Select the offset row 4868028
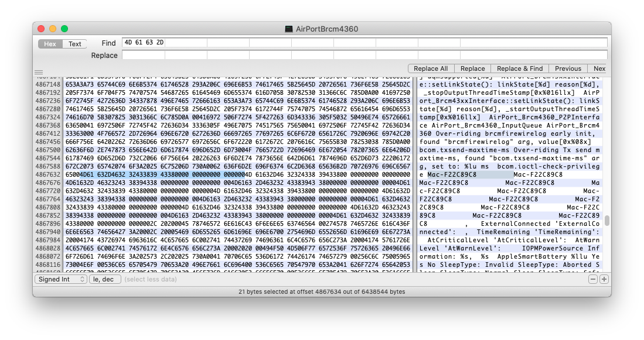The width and height of the screenshot is (644, 340). pyautogui.click(x=47, y=249)
